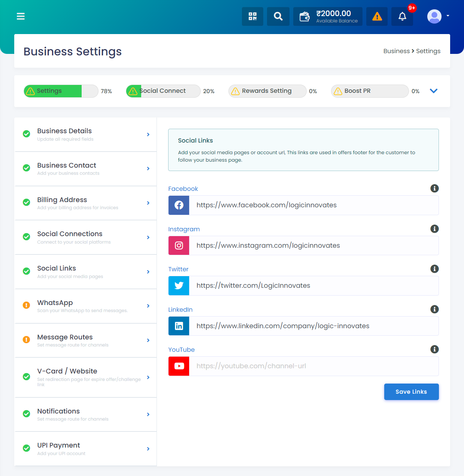Click the Twitter bird icon

tap(179, 286)
